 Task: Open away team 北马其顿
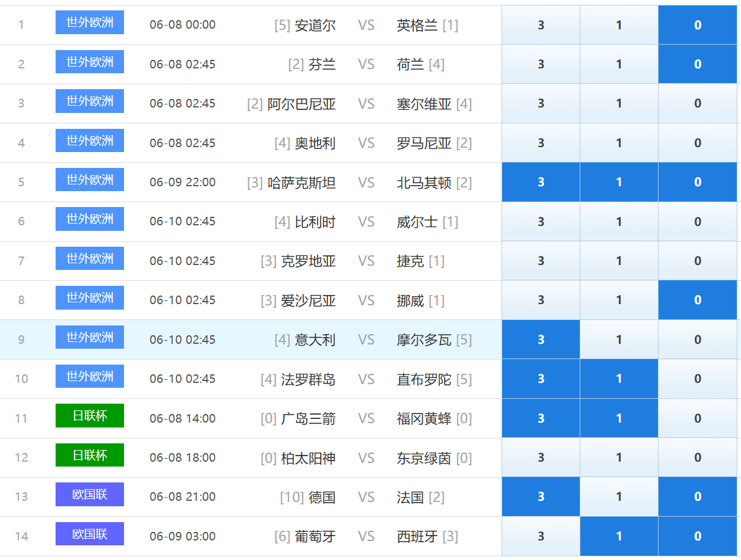click(x=424, y=182)
